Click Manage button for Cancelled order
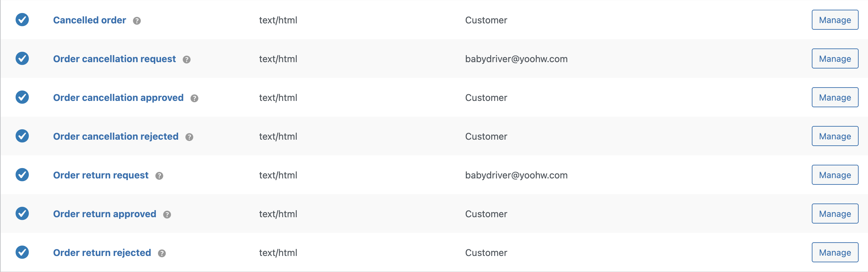The height and width of the screenshot is (272, 868). [x=835, y=20]
